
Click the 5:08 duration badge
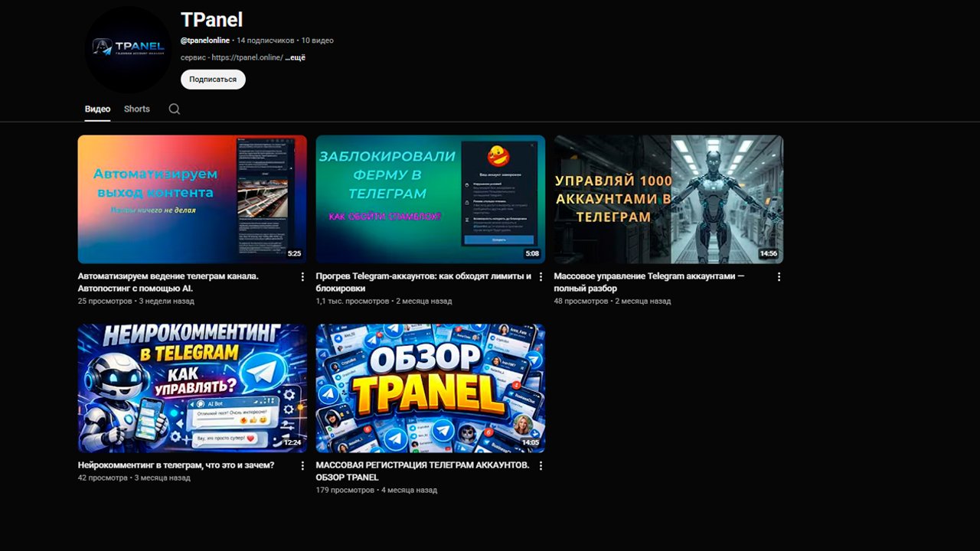pyautogui.click(x=533, y=253)
